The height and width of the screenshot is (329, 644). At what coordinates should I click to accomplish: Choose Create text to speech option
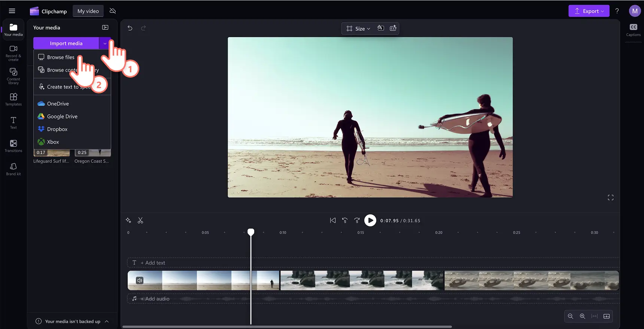click(72, 87)
